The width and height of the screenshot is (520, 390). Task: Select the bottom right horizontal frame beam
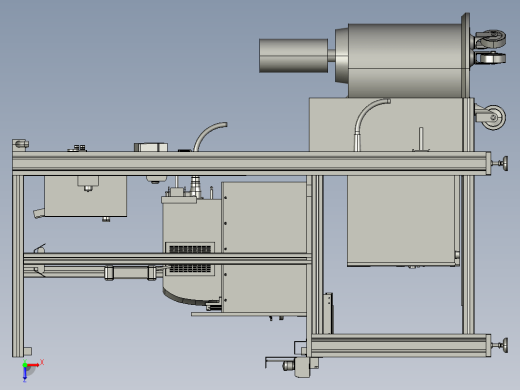click(401, 345)
